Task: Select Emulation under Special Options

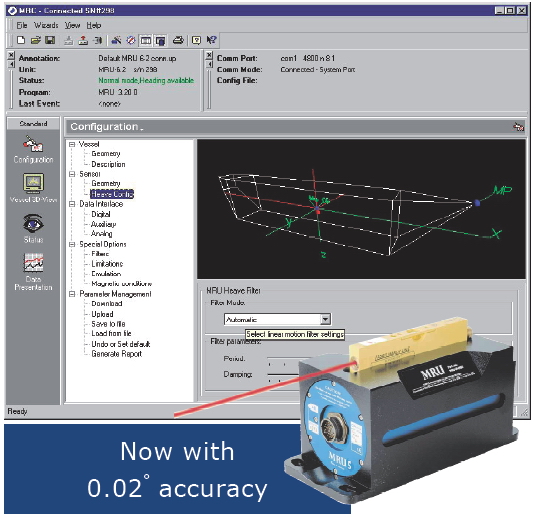Action: (x=106, y=274)
